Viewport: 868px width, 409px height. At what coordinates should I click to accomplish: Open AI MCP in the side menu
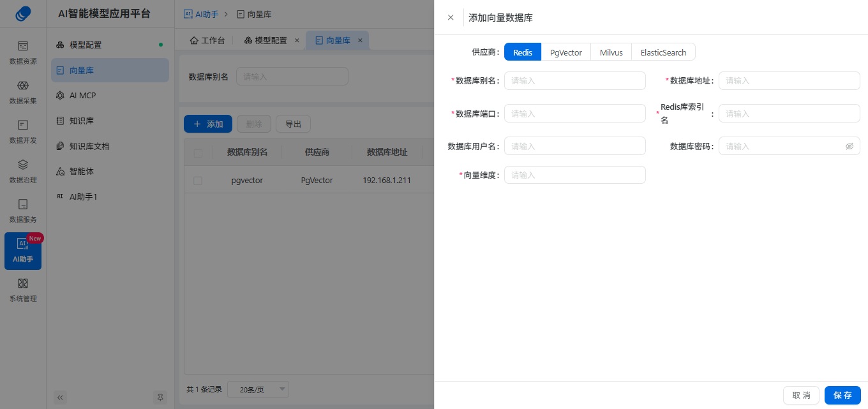110,95
